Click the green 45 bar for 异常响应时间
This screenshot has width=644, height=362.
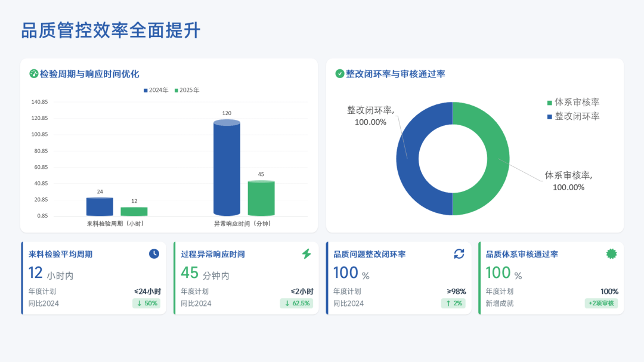(261, 198)
